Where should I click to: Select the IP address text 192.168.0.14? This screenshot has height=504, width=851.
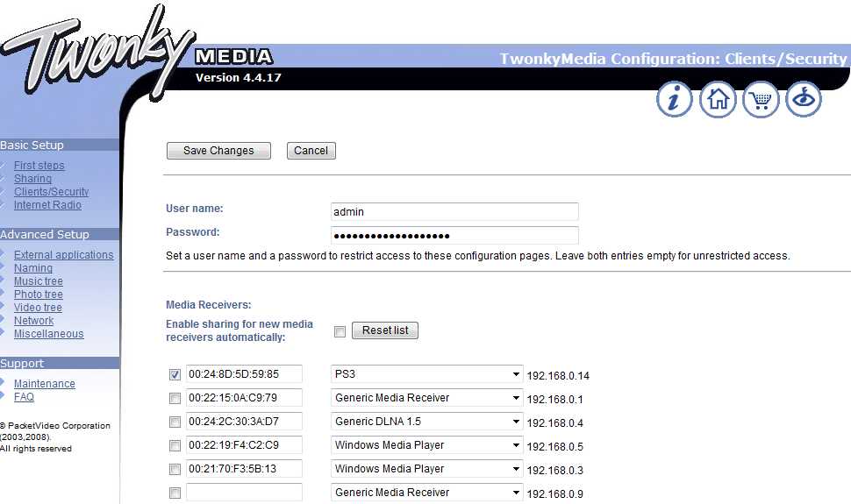[x=558, y=375]
